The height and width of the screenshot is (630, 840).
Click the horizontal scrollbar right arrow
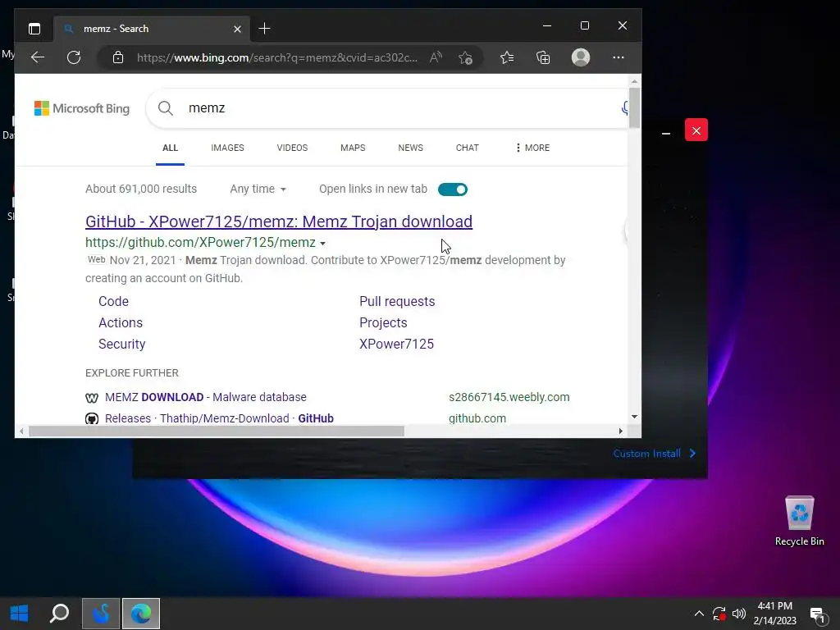click(x=620, y=431)
